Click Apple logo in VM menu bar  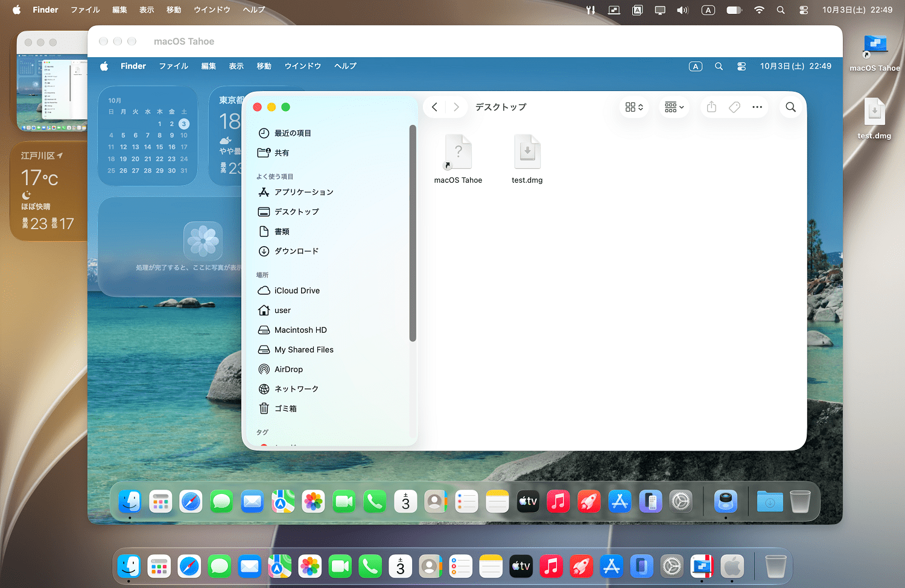pyautogui.click(x=104, y=66)
